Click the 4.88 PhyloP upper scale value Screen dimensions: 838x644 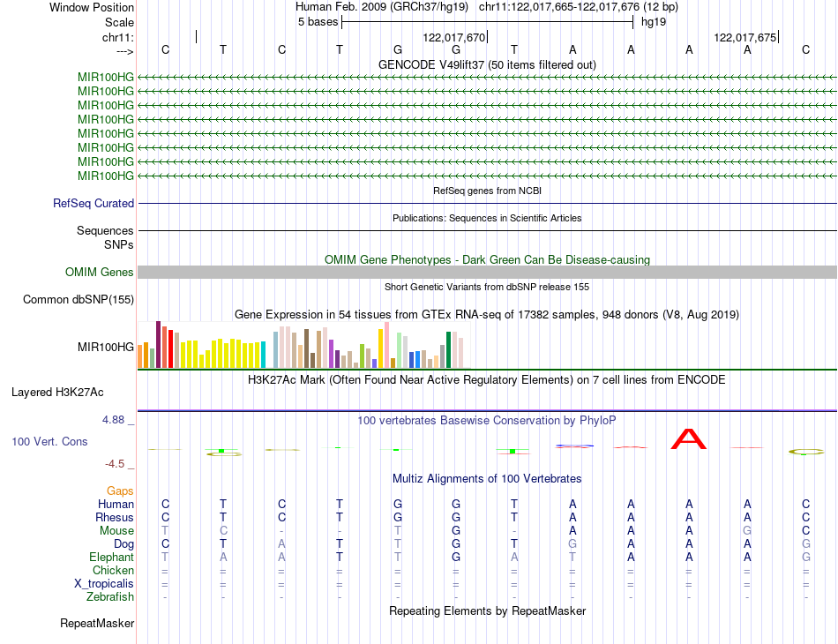(x=113, y=420)
